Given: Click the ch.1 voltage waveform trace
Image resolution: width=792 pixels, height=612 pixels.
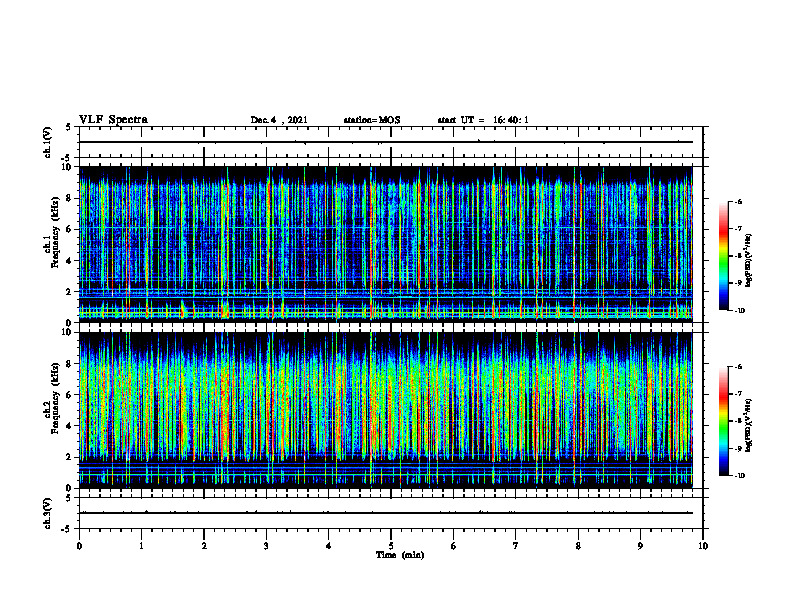Looking at the screenshot, I should coord(386,142).
